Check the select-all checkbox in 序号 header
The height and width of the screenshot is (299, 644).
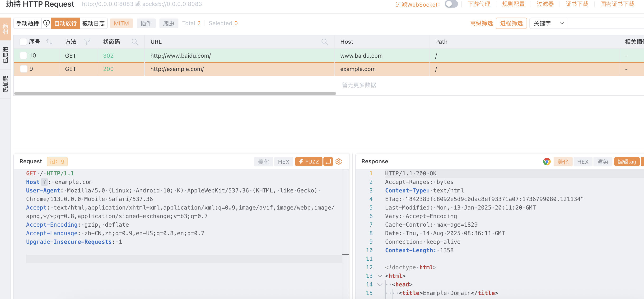(23, 42)
